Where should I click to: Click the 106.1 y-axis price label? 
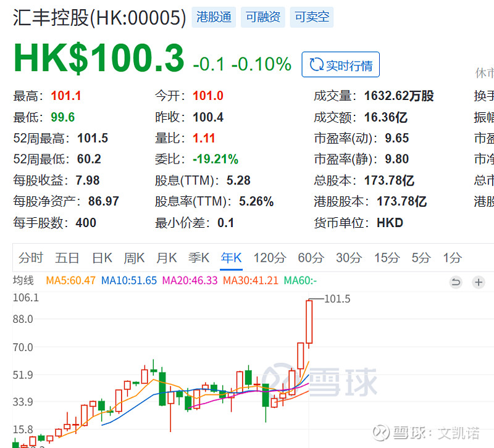26,297
